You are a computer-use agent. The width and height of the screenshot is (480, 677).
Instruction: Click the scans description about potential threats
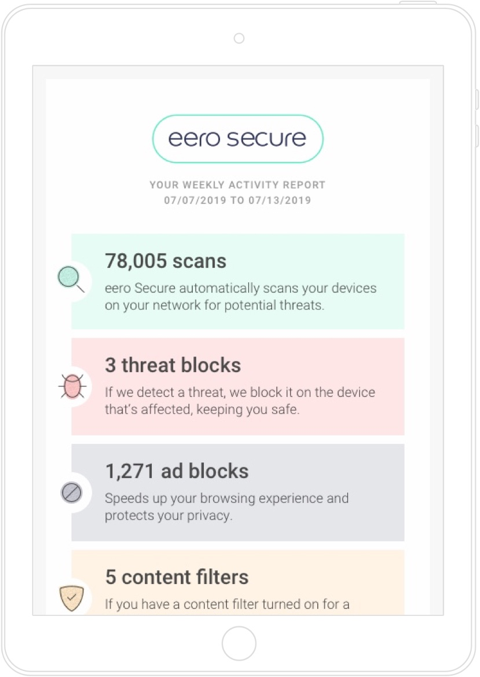pyautogui.click(x=240, y=297)
